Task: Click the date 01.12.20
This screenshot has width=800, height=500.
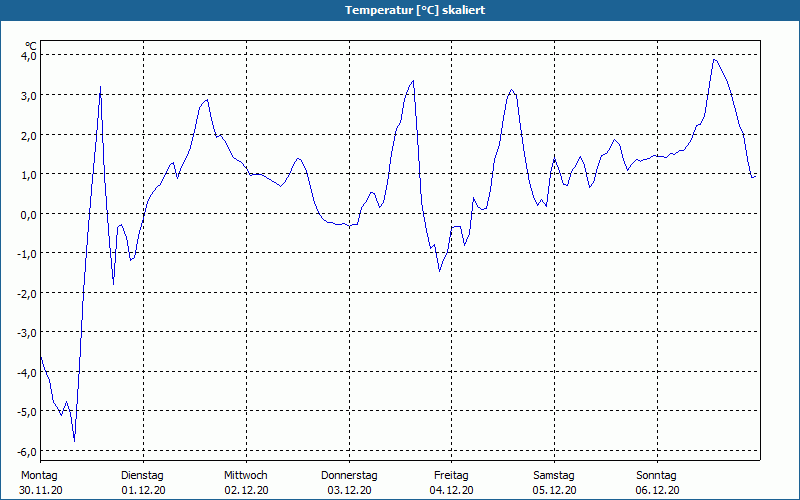Action: tap(143, 490)
